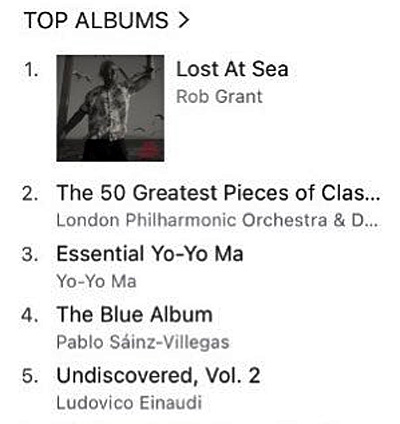Open artist Rob Grant
This screenshot has height=424, width=400.
219,97
